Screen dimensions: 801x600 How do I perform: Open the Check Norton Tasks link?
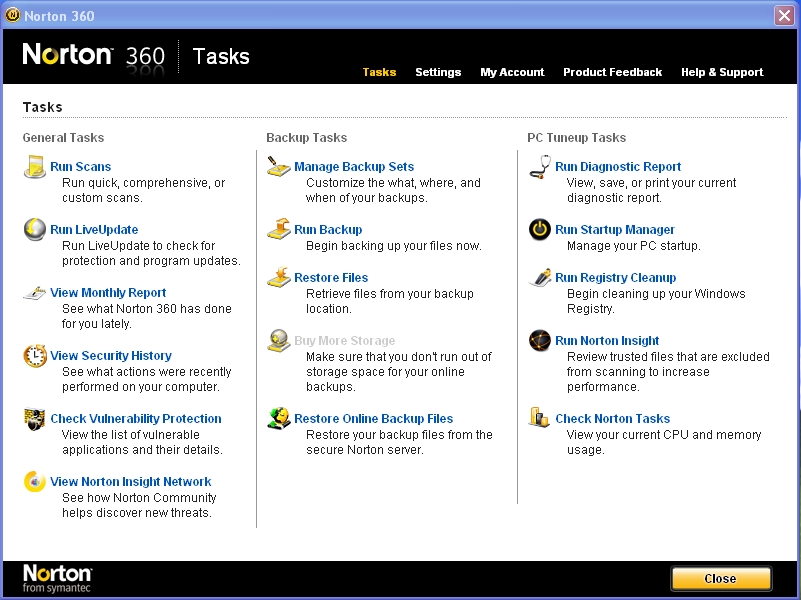[612, 419]
